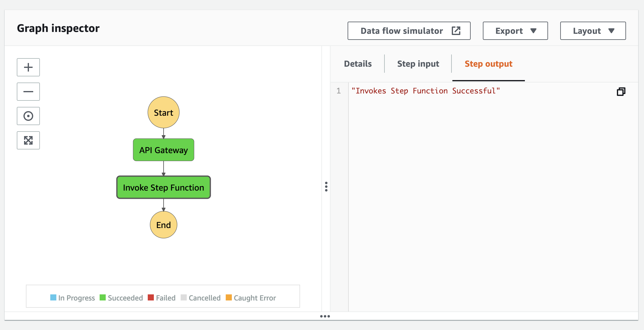Zoom in on the workflow graph
Viewport: 644px width, 330px height.
pos(28,67)
